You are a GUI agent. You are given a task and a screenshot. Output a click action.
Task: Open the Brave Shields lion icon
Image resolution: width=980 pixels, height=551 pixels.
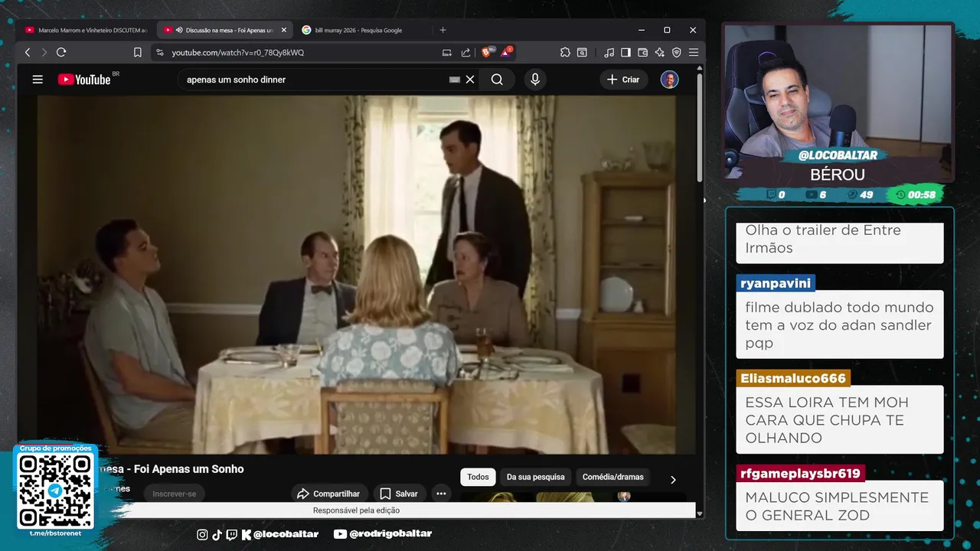486,52
